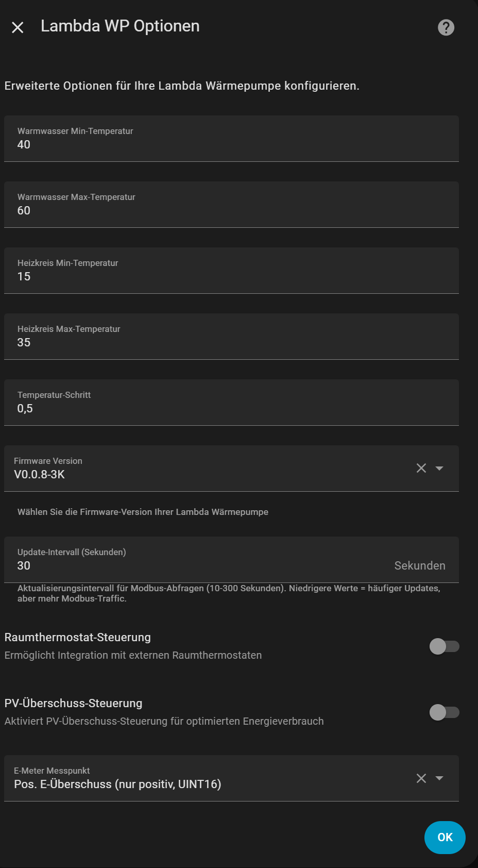Toggle the Raumthermostat-Steuerung switch off again
The image size is (478, 868).
[x=444, y=646]
